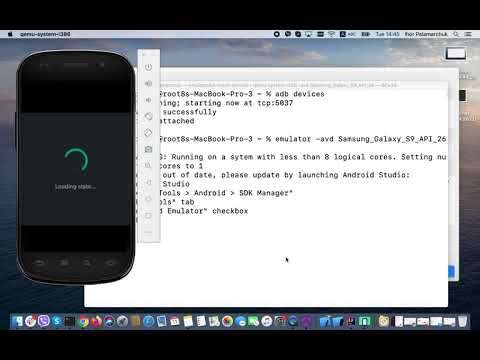
Task: Click the desktop screenshot thumbnail icon at top right
Action: tap(456, 53)
